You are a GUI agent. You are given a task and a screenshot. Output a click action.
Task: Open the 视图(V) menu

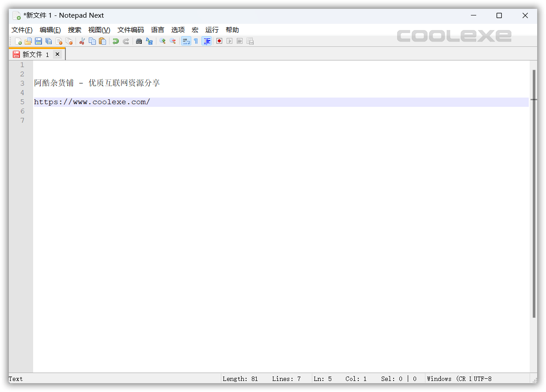click(99, 30)
